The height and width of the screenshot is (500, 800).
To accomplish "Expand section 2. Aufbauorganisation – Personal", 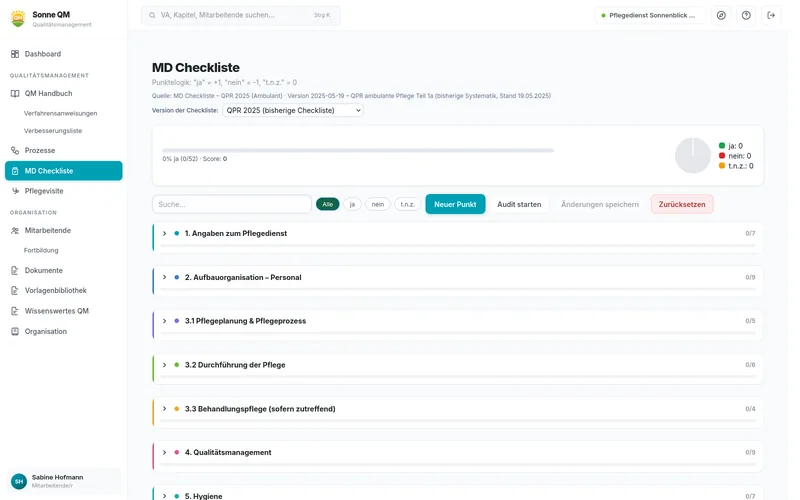I will click(x=164, y=277).
